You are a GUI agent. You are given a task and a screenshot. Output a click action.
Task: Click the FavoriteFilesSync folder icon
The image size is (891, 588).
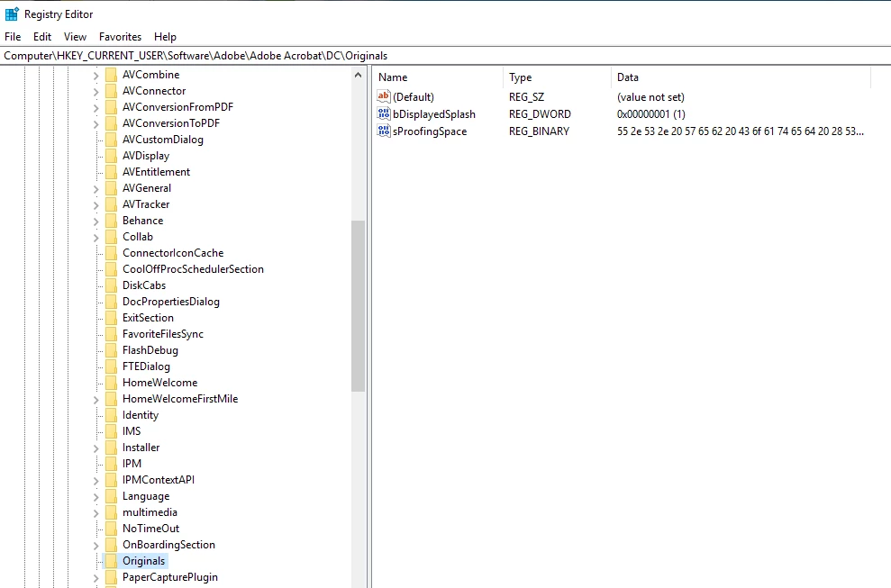[112, 334]
